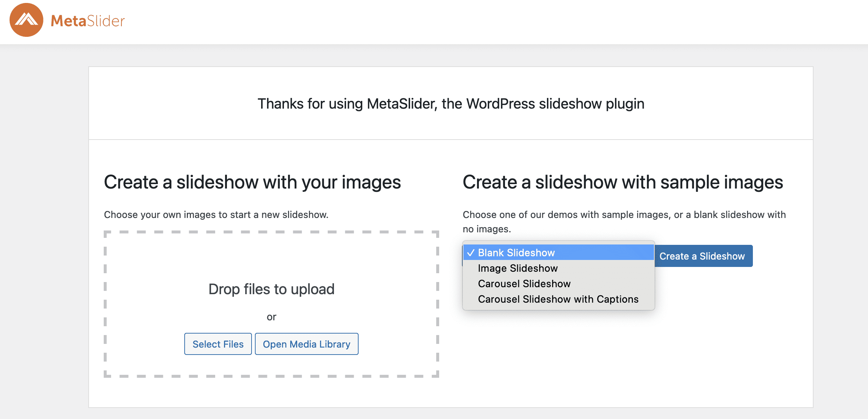Pick the Carousel Slideshow option
The height and width of the screenshot is (419, 868).
524,284
